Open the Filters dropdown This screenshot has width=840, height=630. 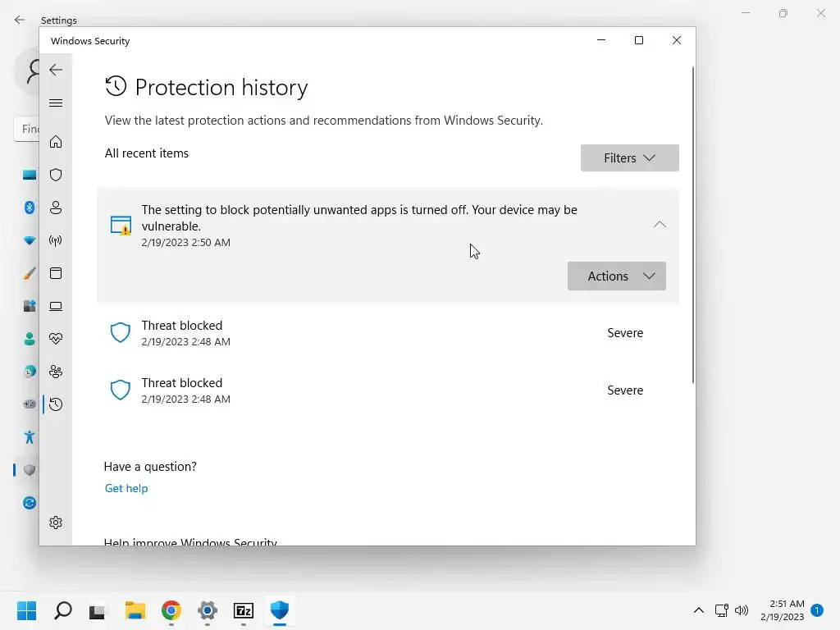(x=629, y=158)
